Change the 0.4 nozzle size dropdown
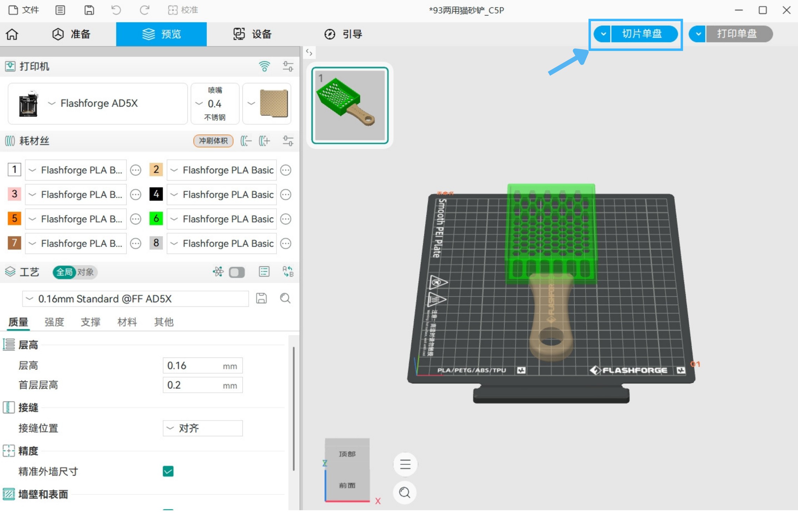Screen dimensions: 798x532 point(215,103)
